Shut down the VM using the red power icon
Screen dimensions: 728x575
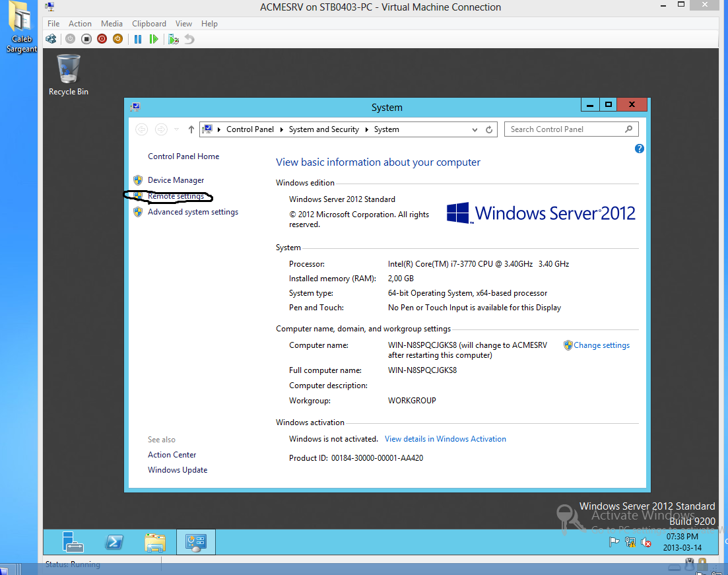tap(102, 39)
